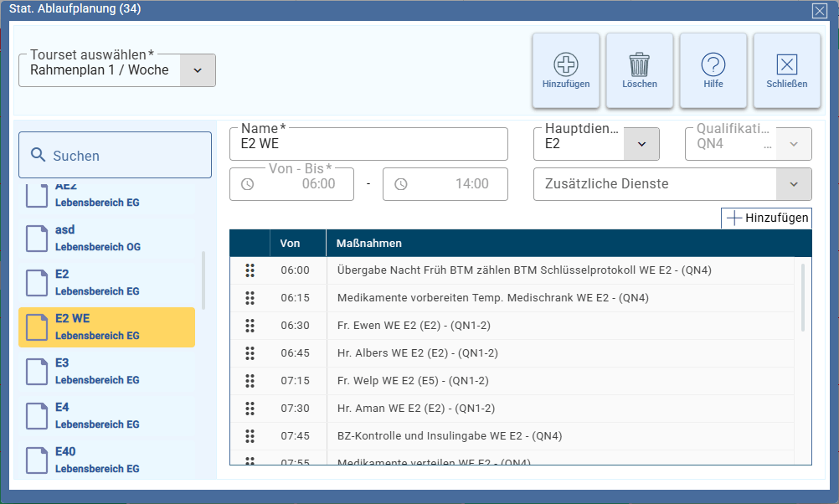Click into the Name field containing E2 WE
This screenshot has width=839, height=504.
[368, 145]
